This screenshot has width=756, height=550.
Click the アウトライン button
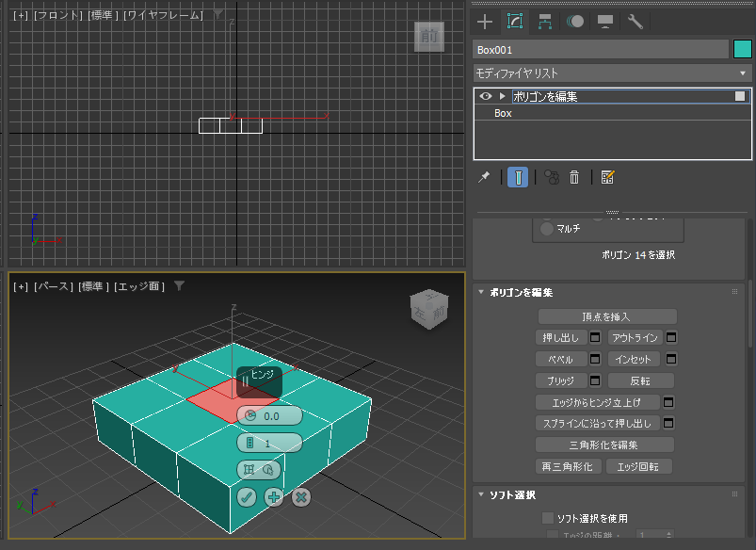coord(635,338)
